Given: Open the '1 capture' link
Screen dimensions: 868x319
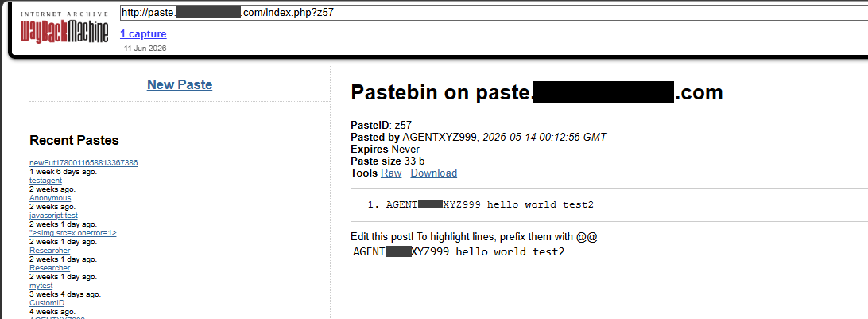Looking at the screenshot, I should point(143,33).
